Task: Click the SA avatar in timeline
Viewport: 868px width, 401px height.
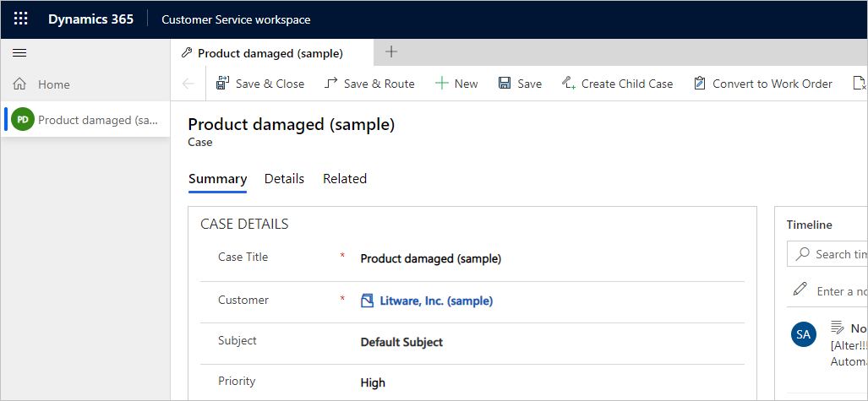Action: point(804,334)
